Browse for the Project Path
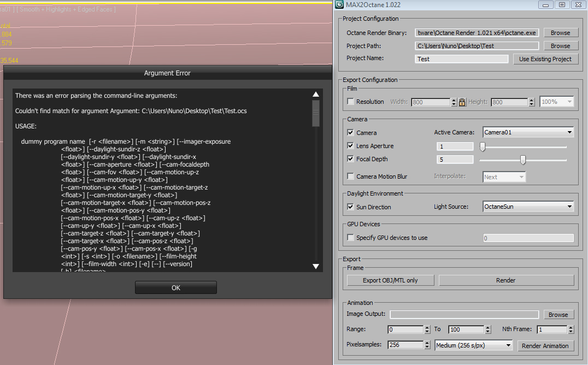Image resolution: width=588 pixels, height=365 pixels. (x=560, y=46)
